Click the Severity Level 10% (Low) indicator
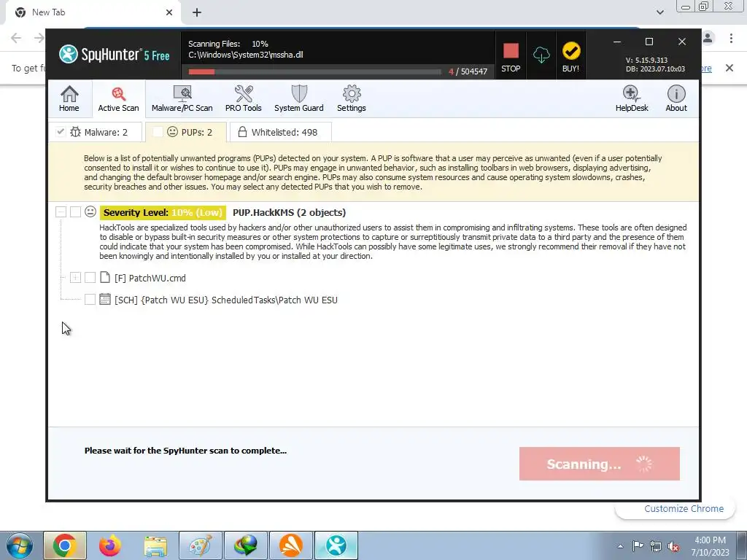The height and width of the screenshot is (560, 747). pos(163,212)
